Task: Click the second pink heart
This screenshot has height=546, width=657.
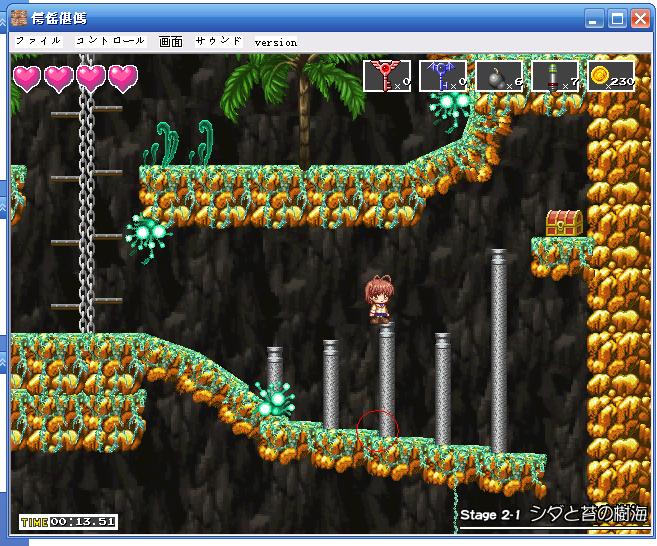Action: pos(59,78)
